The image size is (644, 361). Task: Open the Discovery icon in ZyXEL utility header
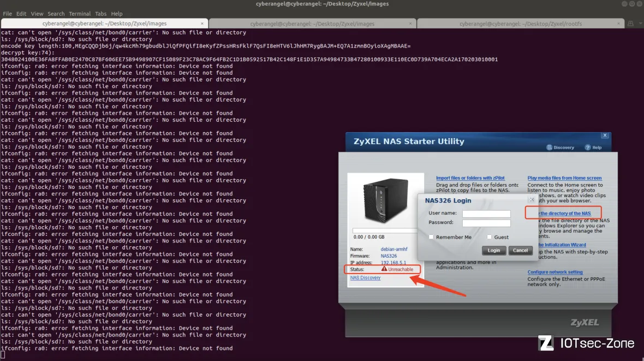click(549, 147)
